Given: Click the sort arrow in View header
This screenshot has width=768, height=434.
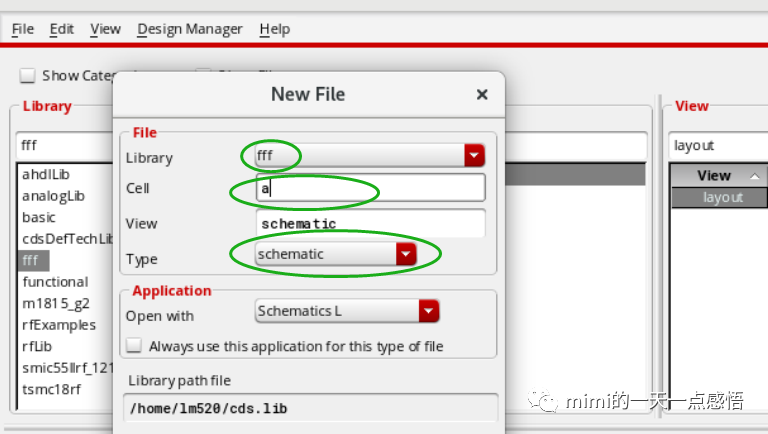Looking at the screenshot, I should (x=755, y=176).
